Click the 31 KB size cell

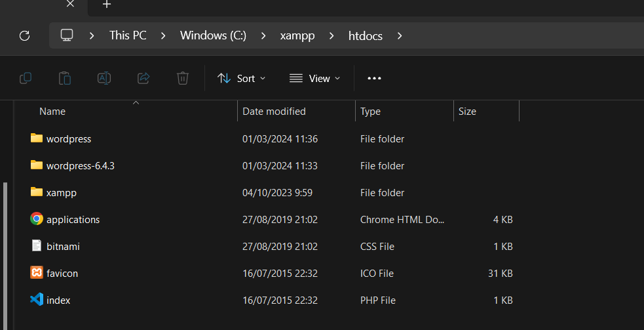click(501, 273)
